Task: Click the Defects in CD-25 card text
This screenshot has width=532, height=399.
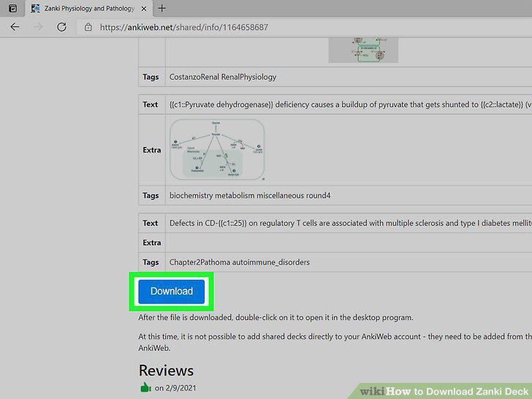Action: tap(351, 223)
